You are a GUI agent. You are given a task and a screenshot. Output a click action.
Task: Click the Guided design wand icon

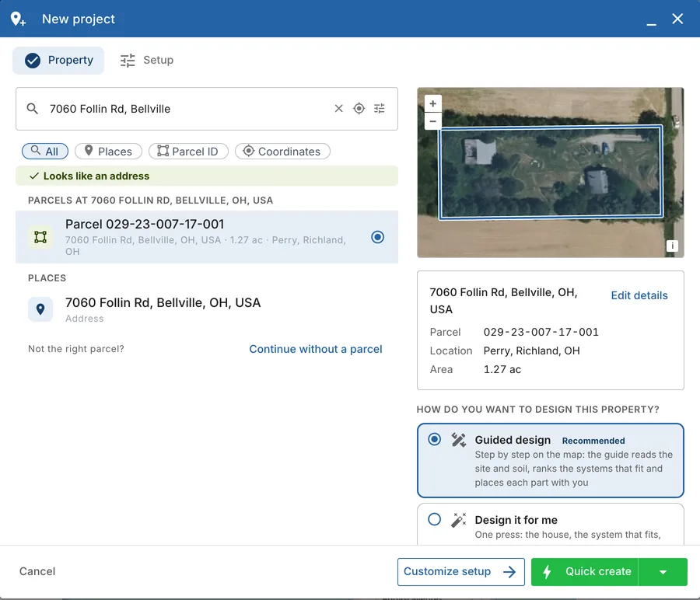[x=458, y=440]
